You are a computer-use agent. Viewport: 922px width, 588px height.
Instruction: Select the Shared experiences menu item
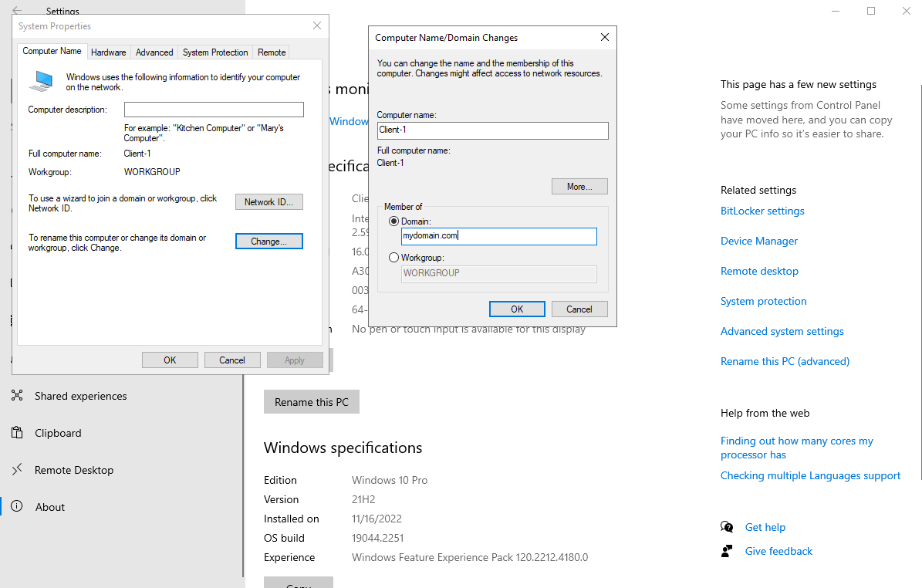tap(123, 396)
